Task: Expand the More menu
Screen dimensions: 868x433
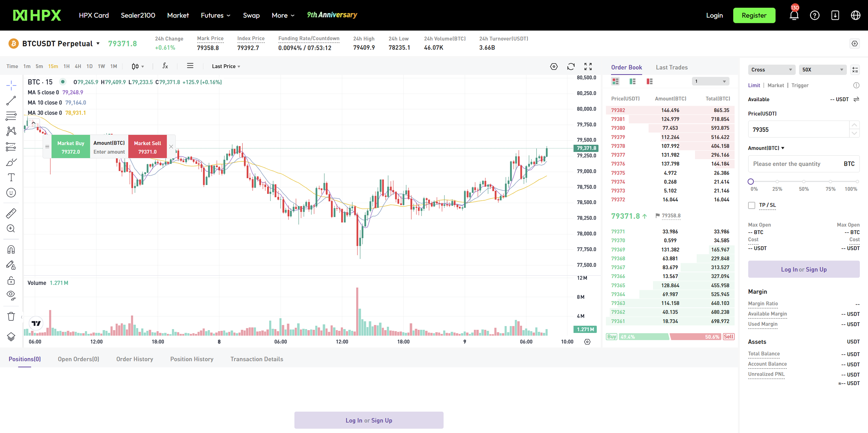Action: [283, 15]
